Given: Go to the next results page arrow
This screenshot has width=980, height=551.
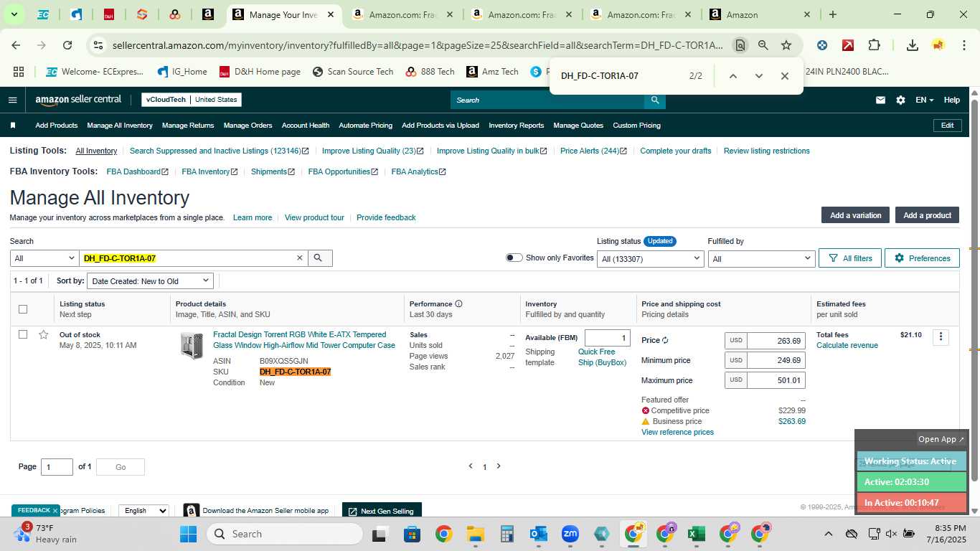Looking at the screenshot, I should (499, 466).
